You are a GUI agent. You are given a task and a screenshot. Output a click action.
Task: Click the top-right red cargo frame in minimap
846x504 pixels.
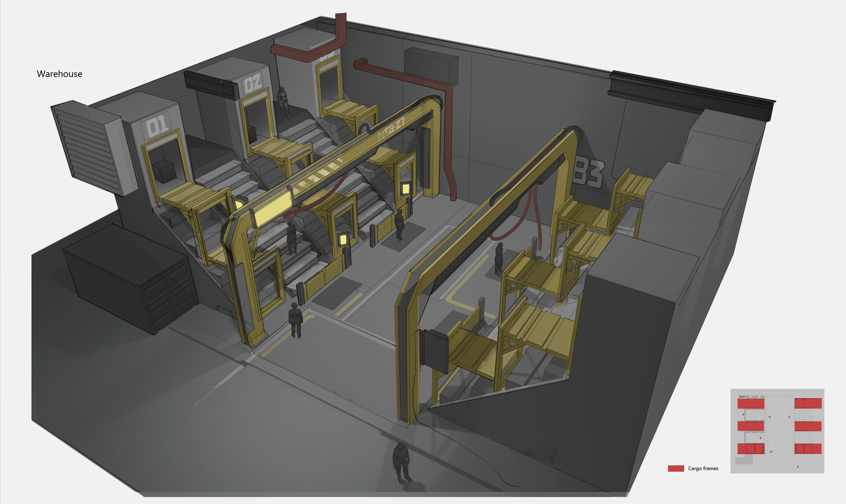coord(808,403)
